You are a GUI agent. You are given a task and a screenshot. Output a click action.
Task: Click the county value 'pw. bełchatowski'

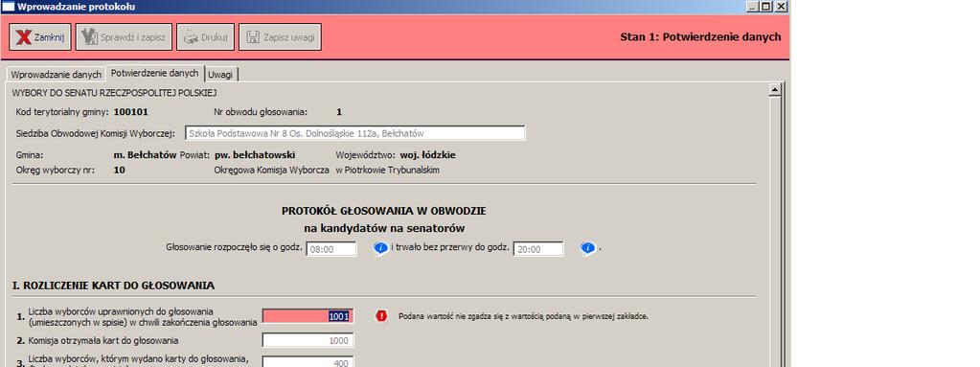255,155
